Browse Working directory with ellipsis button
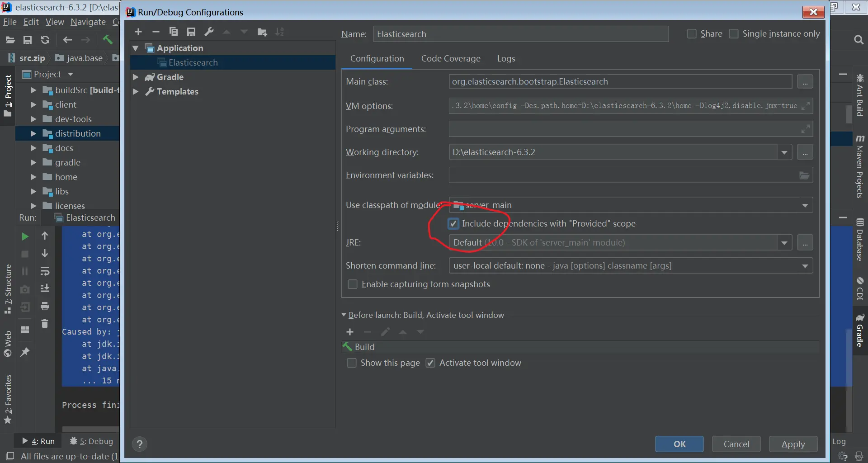This screenshot has width=868, height=463. click(x=805, y=152)
